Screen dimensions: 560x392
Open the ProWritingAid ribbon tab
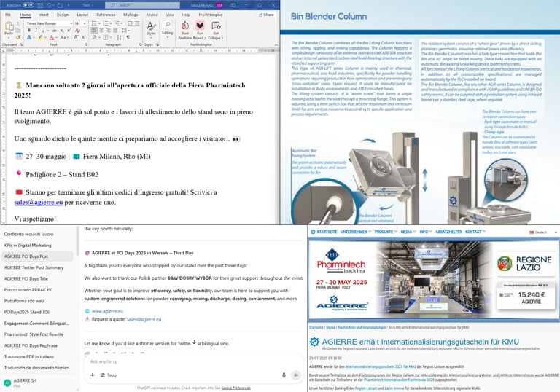[x=211, y=15]
